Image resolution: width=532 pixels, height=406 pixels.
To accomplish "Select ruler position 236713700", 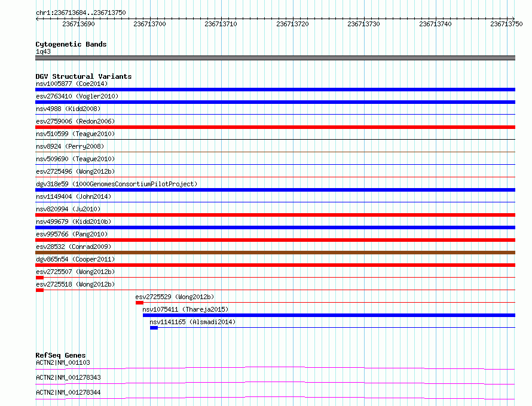I will (x=149, y=24).
